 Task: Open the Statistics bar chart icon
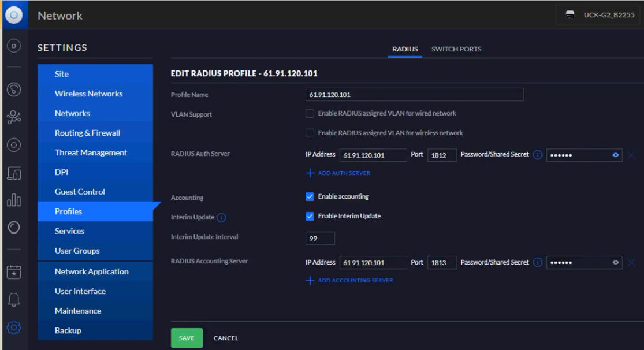[x=14, y=200]
